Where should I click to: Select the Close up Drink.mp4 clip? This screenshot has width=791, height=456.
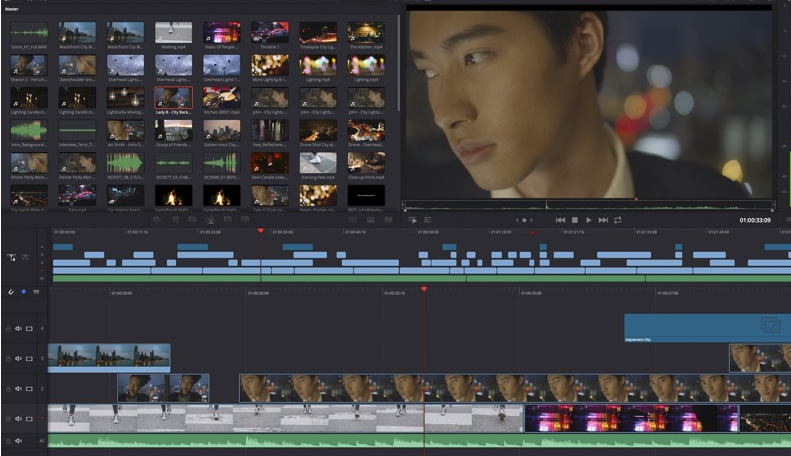pyautogui.click(x=366, y=163)
